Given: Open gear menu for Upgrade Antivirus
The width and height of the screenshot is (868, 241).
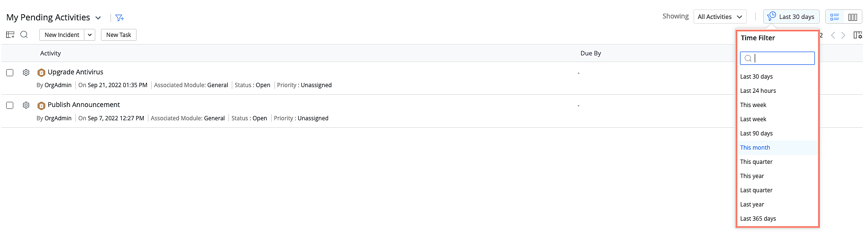Looking at the screenshot, I should [x=26, y=72].
